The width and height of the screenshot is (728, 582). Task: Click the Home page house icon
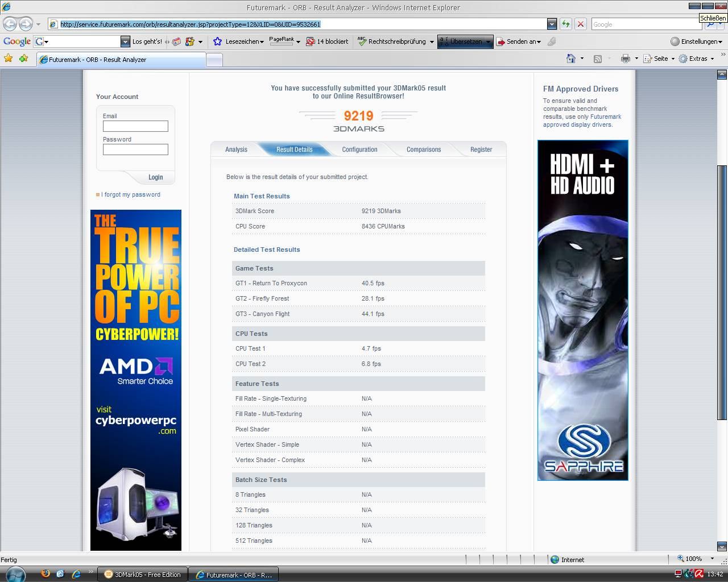(571, 59)
